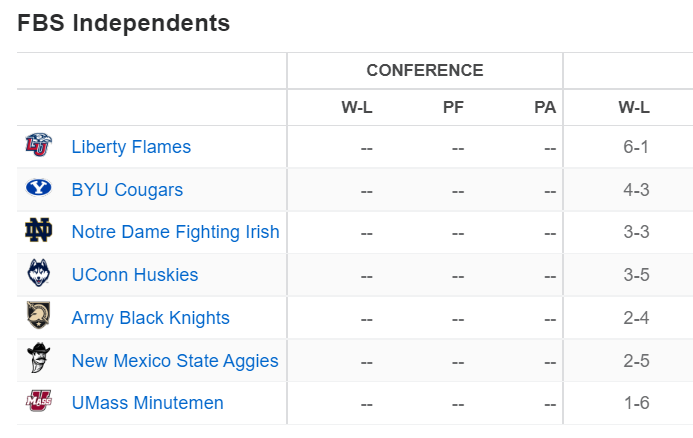Image resolution: width=693 pixels, height=438 pixels.
Task: Click the UMass Minutemen logo
Action: tap(39, 403)
